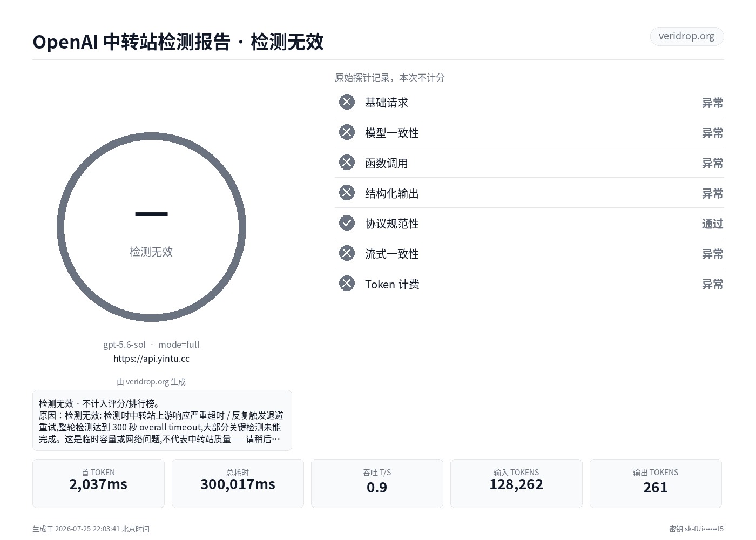Click the dash symbol inside the score ring
Viewport: 756px width, 540px height.
151,214
